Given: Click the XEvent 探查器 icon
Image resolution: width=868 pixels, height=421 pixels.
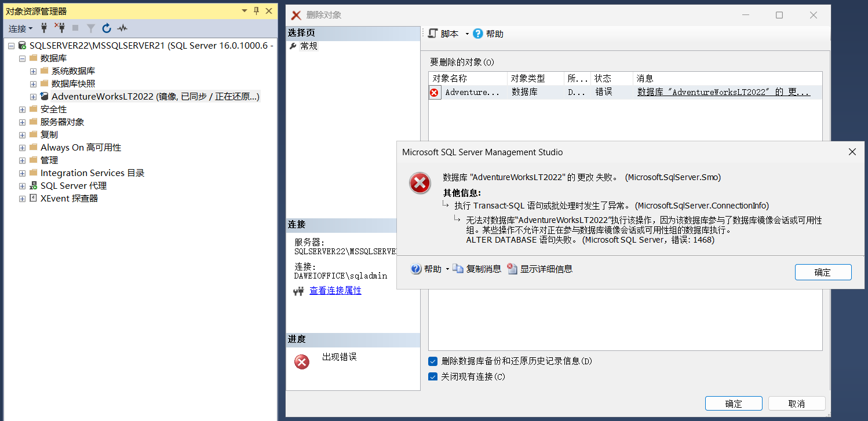Looking at the screenshot, I should (x=33, y=198).
